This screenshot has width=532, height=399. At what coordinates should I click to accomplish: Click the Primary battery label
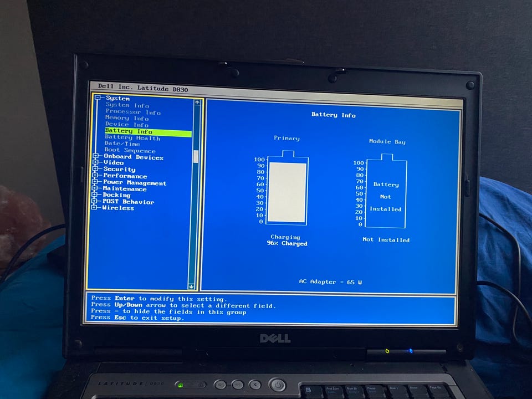(x=287, y=138)
